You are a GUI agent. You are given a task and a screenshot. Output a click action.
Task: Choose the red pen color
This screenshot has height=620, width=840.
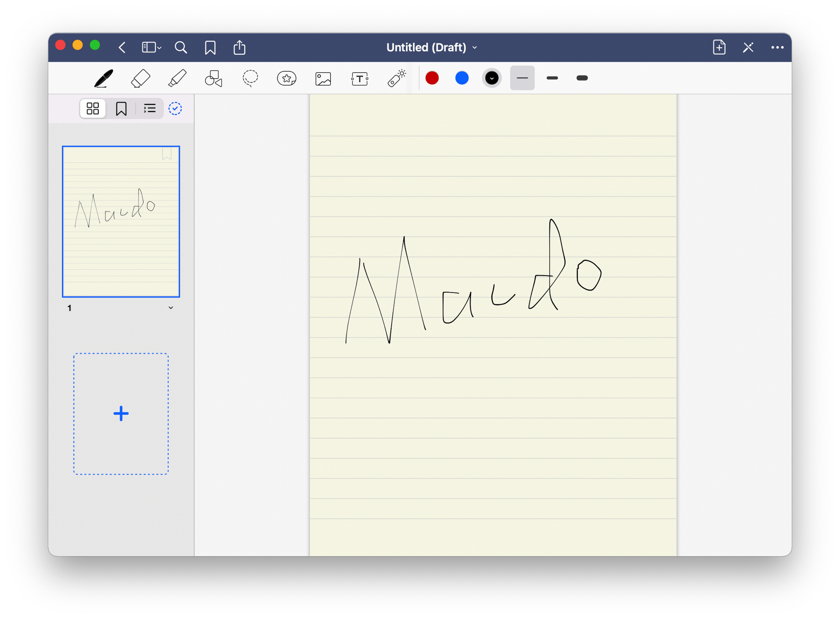(432, 78)
